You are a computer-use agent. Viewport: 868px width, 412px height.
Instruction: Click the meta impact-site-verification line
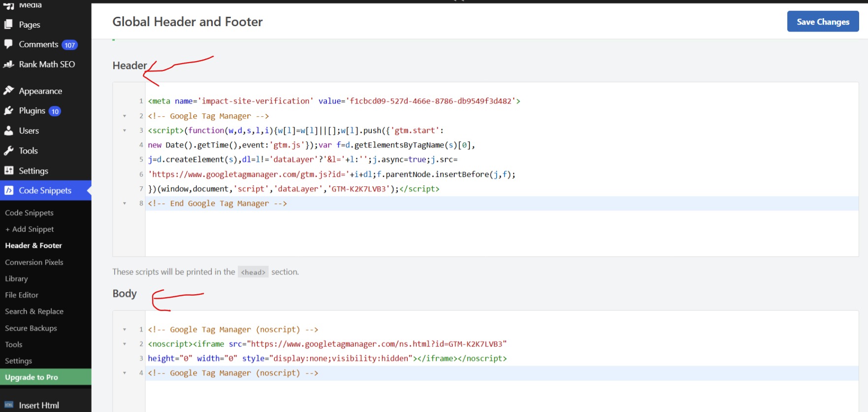334,101
